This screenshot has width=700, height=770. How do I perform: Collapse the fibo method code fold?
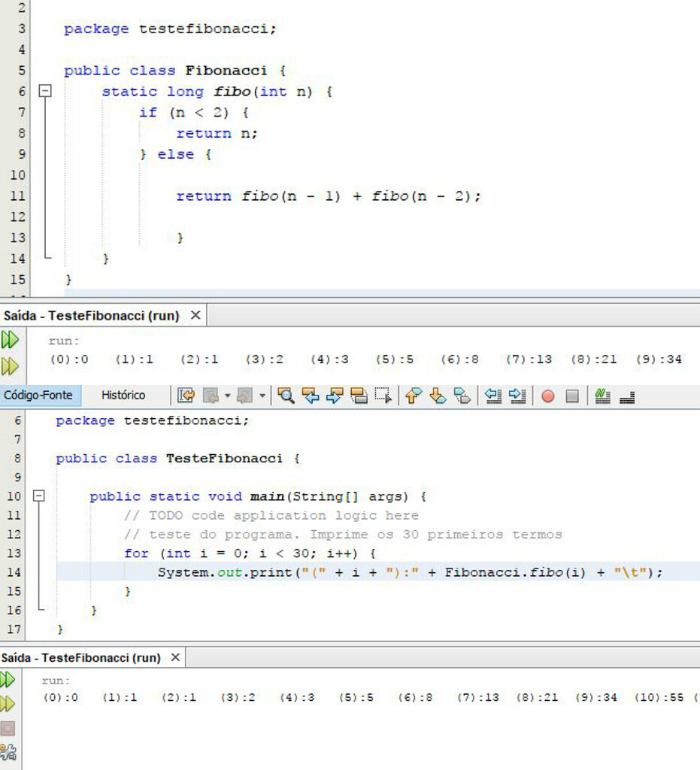(45, 91)
